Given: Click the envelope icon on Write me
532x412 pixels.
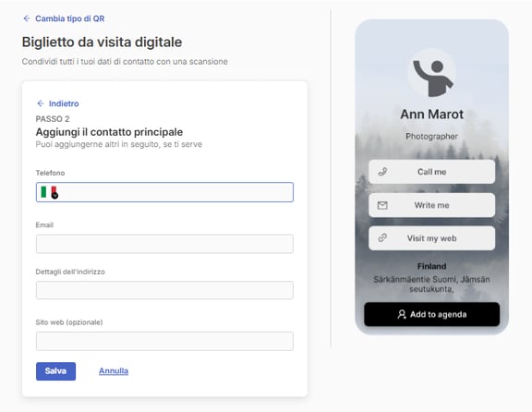Looking at the screenshot, I should point(382,205).
